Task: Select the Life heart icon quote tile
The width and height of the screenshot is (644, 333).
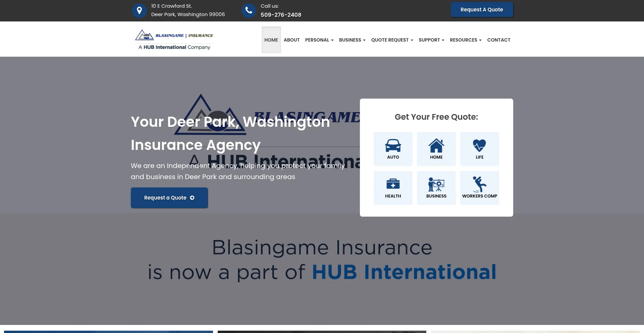Action: click(480, 149)
